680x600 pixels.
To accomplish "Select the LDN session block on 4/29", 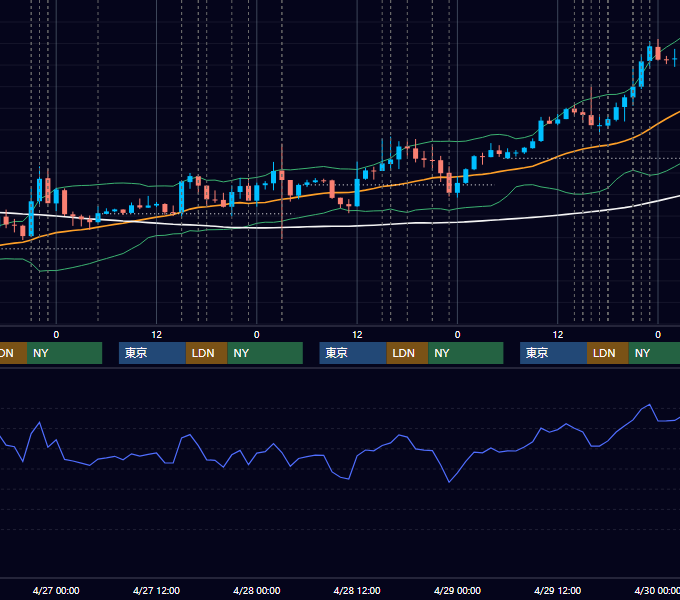I will pos(608,353).
